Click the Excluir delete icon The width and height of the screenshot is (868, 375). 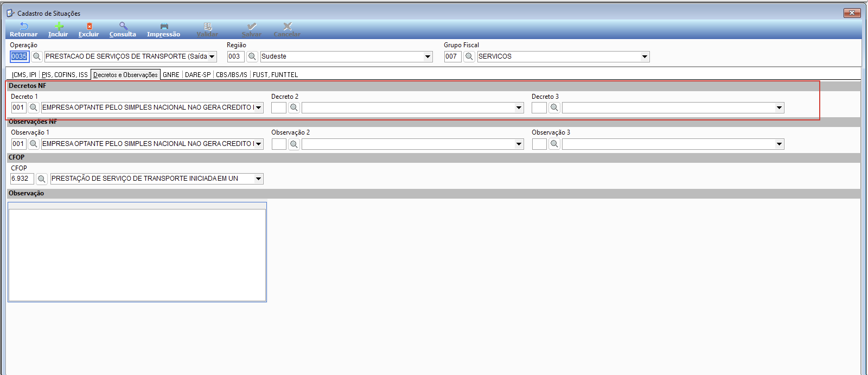pos(89,26)
